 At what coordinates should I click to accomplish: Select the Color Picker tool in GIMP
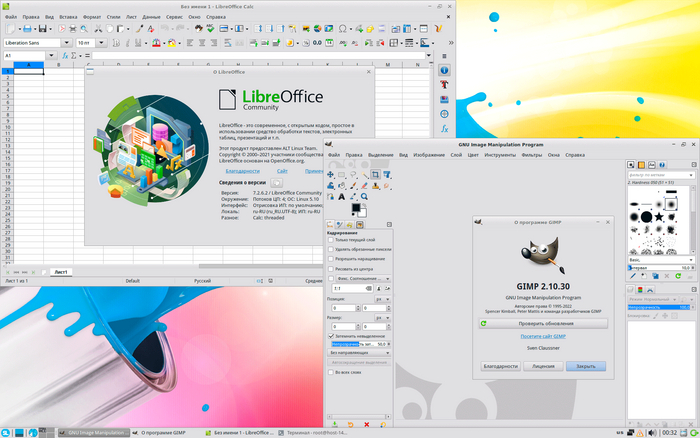click(353, 196)
